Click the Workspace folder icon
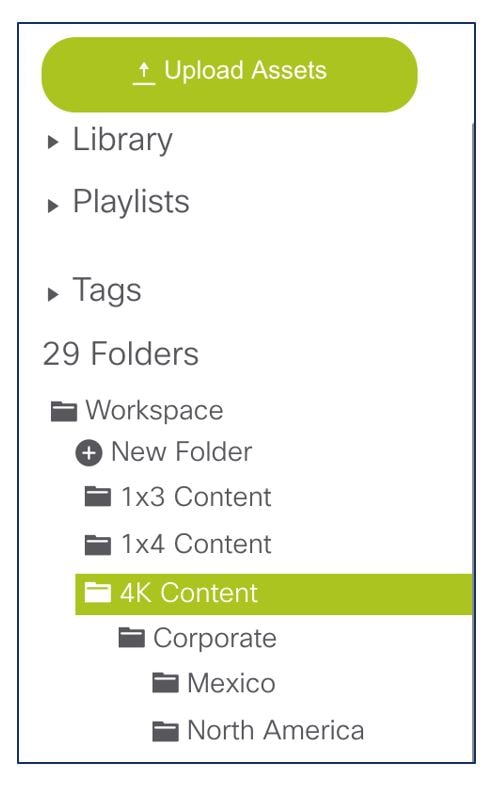The image size is (503, 791). tap(64, 411)
